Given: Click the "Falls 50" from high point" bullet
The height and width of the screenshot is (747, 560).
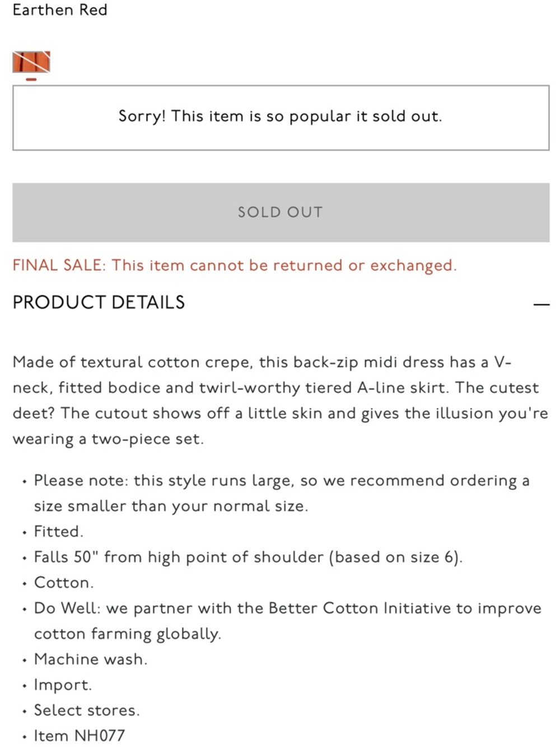Looking at the screenshot, I should [248, 557].
